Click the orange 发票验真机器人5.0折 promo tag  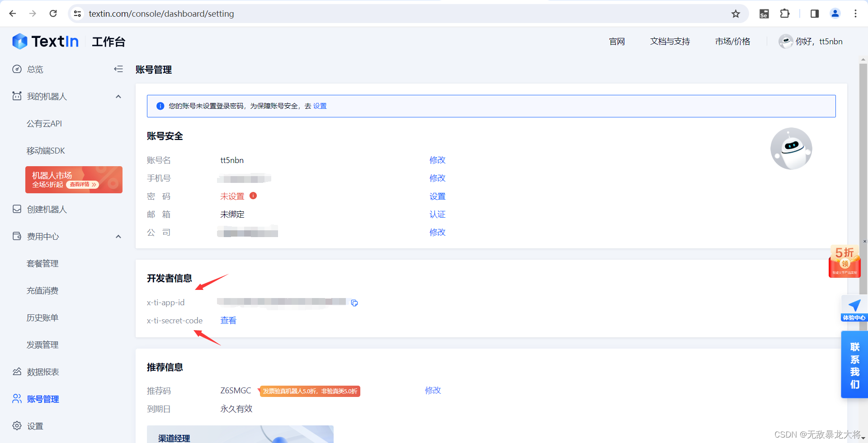(309, 391)
